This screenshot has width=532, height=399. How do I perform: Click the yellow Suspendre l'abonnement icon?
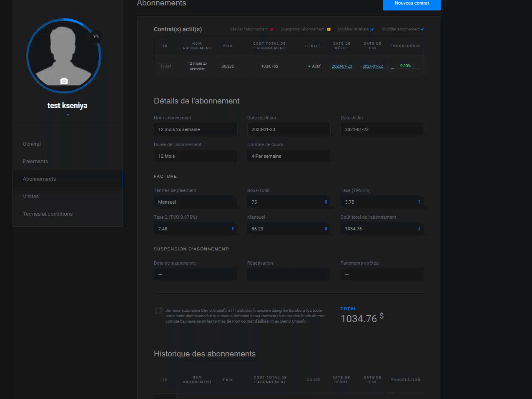point(329,30)
